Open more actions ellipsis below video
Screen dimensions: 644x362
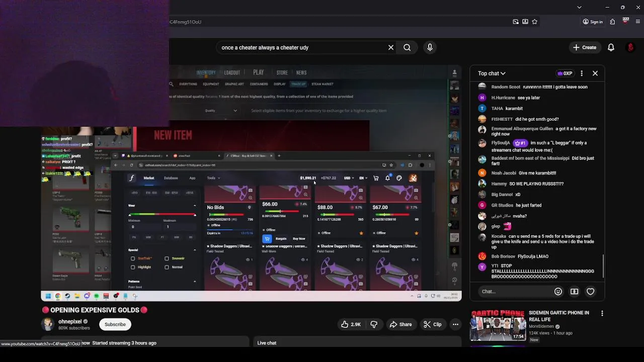tap(455, 324)
